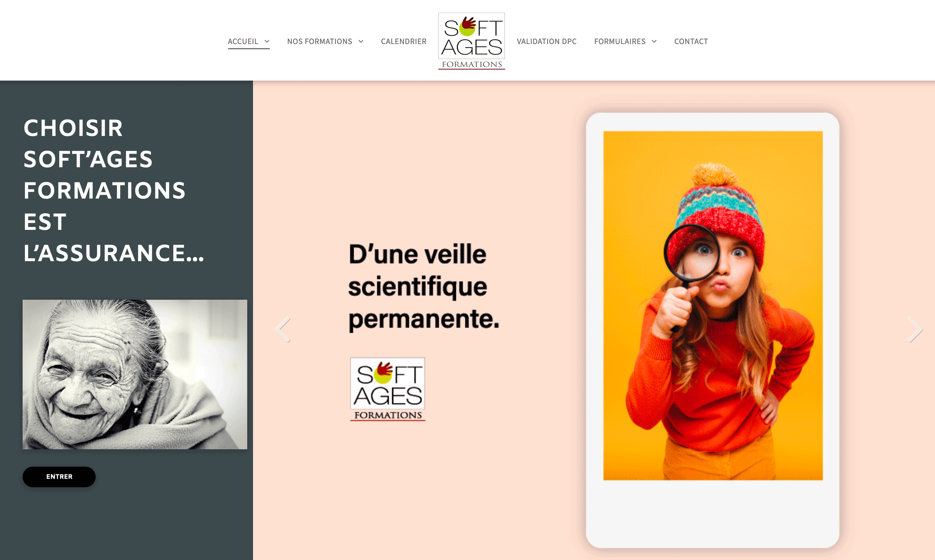This screenshot has height=560, width=935.
Task: Click the girl with magnifying glass image
Action: pyautogui.click(x=713, y=306)
